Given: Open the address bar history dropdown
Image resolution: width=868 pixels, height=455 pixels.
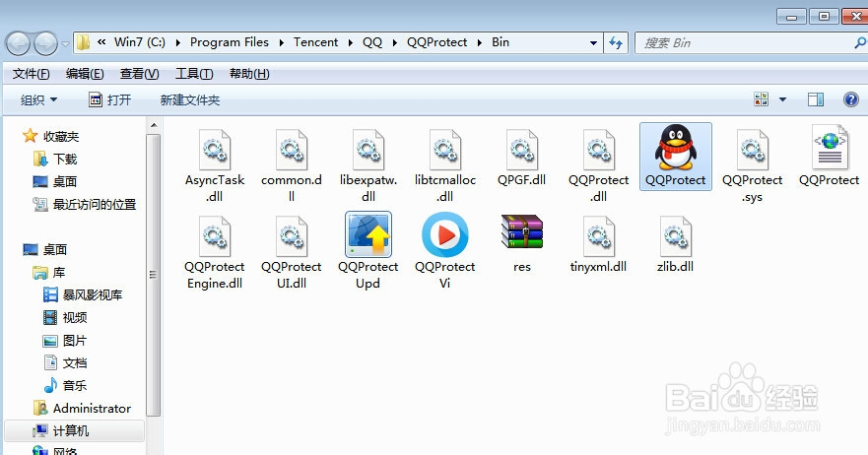Looking at the screenshot, I should (x=593, y=42).
